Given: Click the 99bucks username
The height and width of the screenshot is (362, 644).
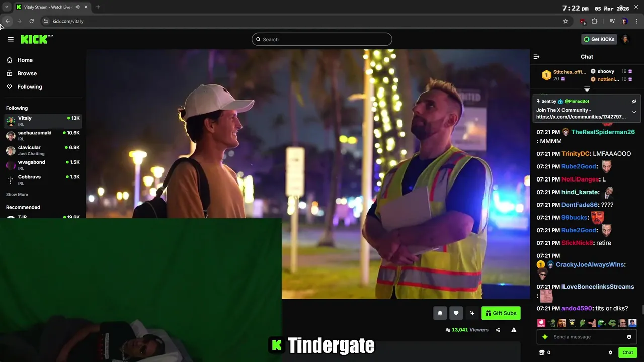Looking at the screenshot, I should coord(574,218).
